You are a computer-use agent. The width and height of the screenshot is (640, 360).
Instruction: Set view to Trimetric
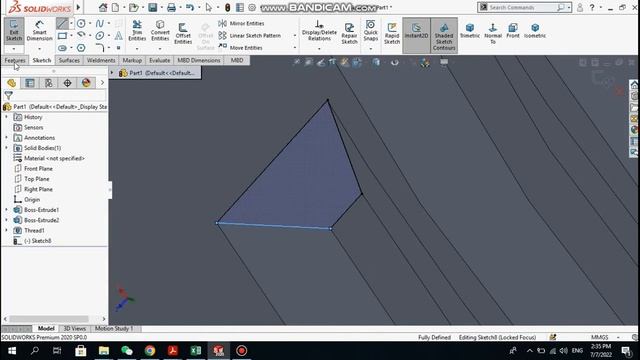pyautogui.click(x=470, y=31)
